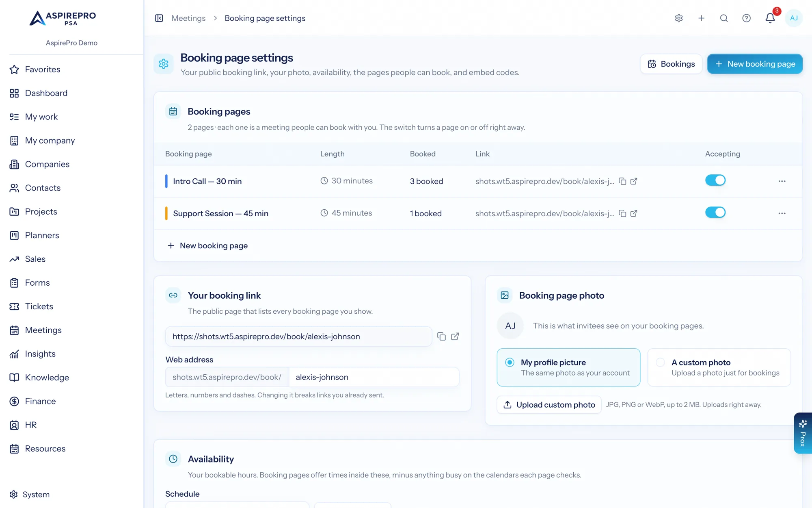Open your public booking link externally
Screen dimensions: 812x508
pos(455,336)
